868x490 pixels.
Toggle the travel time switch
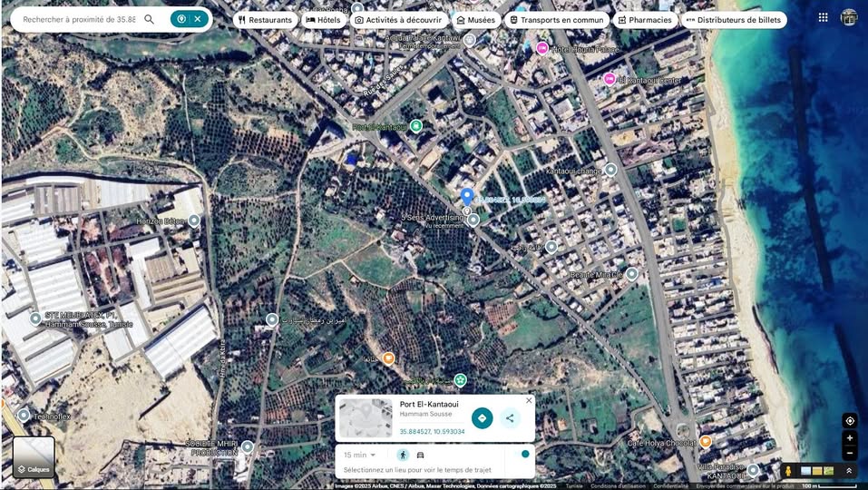point(522,455)
